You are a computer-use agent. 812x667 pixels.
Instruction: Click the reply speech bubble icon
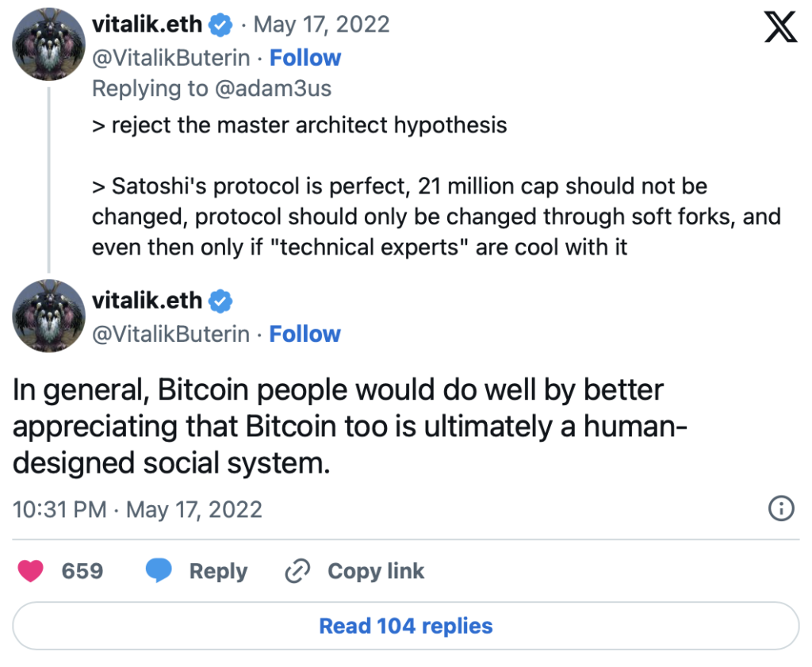[x=159, y=571]
